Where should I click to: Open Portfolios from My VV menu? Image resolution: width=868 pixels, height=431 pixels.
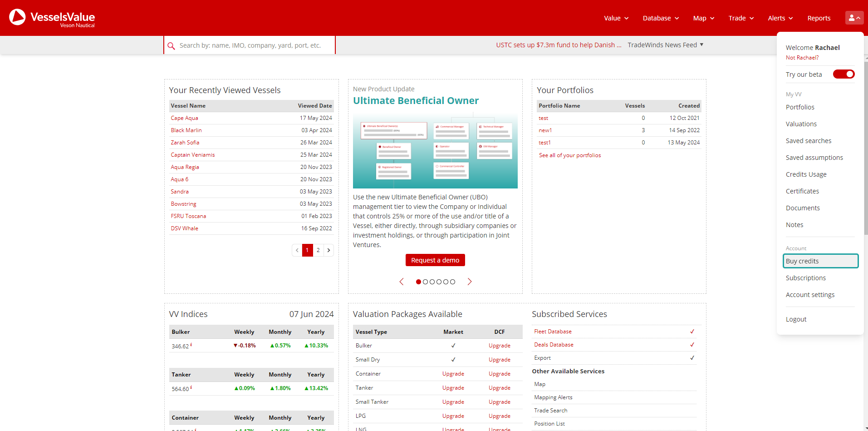[x=800, y=107]
